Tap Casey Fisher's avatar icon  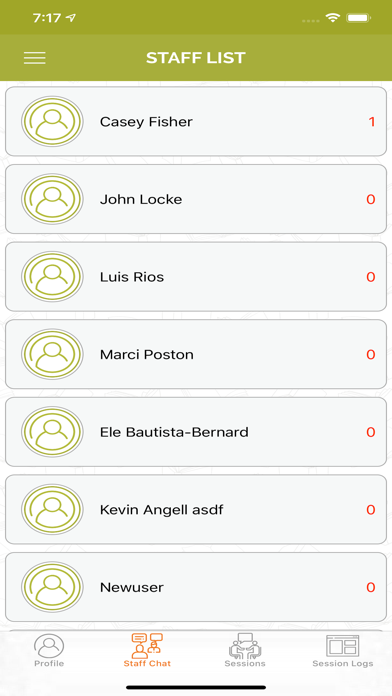click(52, 121)
